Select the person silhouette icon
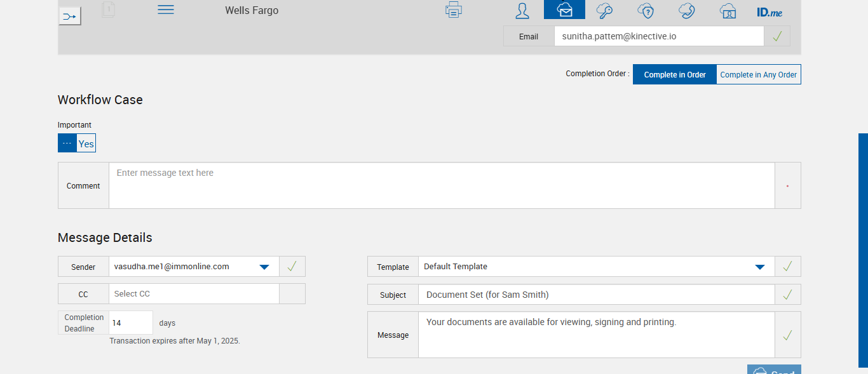Viewport: 868px width, 374px height. pos(522,10)
